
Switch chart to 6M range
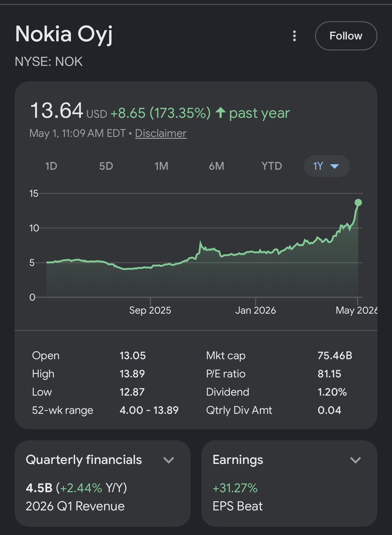(216, 166)
